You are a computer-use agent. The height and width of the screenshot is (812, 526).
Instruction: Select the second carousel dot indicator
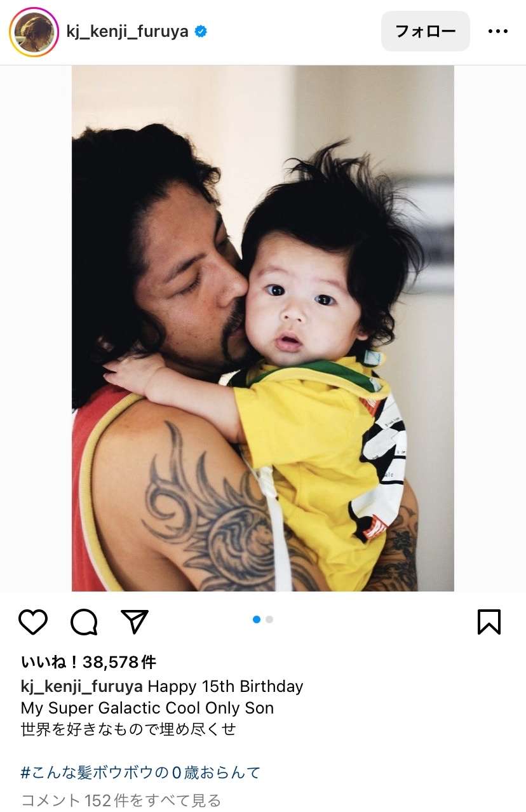[x=269, y=619]
